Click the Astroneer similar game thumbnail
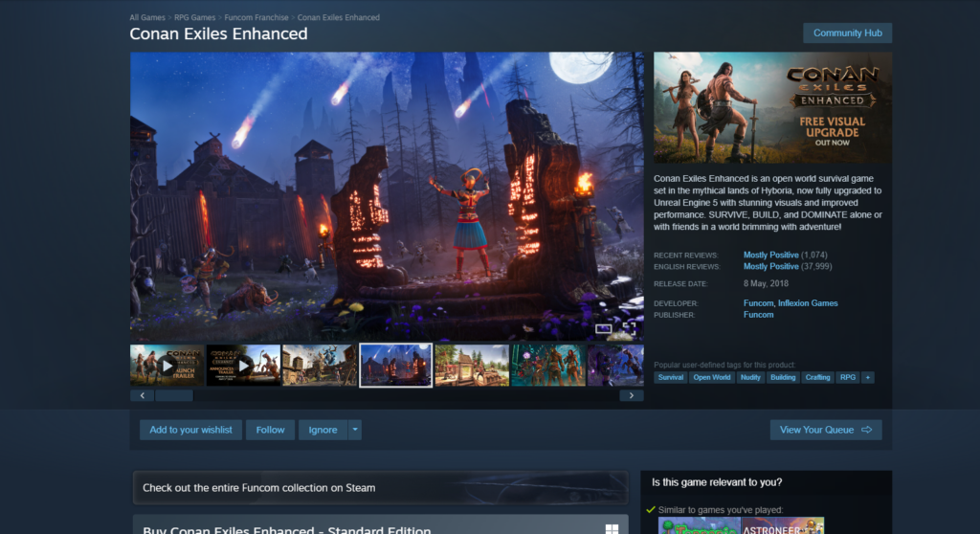 coord(783,526)
